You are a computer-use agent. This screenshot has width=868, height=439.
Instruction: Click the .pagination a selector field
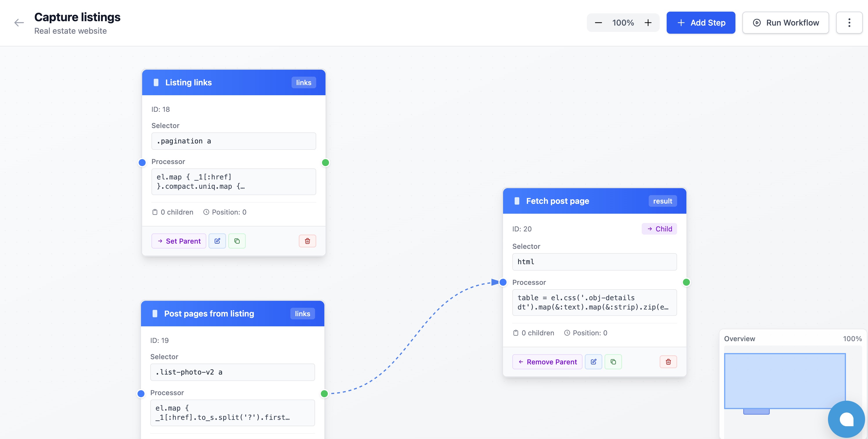pyautogui.click(x=233, y=141)
